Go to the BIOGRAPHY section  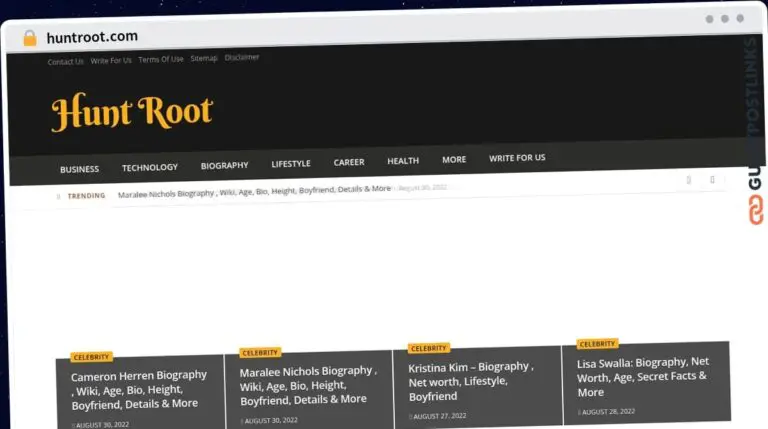(x=224, y=165)
